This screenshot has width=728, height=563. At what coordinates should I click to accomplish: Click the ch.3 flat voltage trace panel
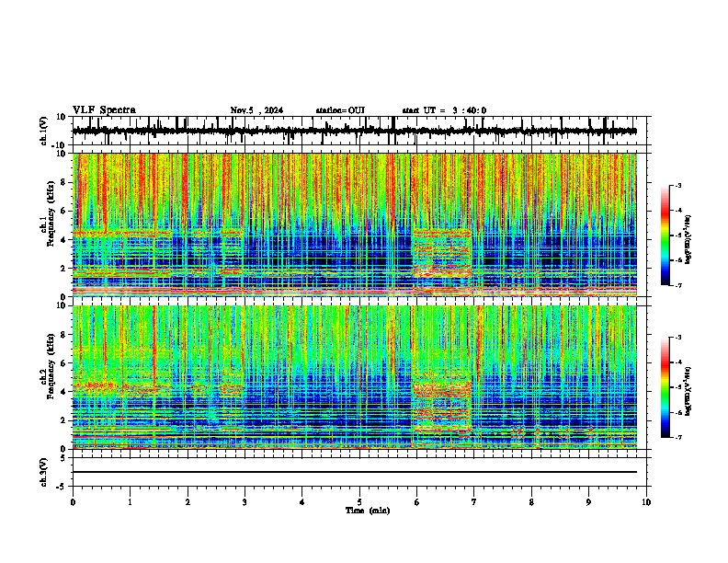tap(361, 472)
